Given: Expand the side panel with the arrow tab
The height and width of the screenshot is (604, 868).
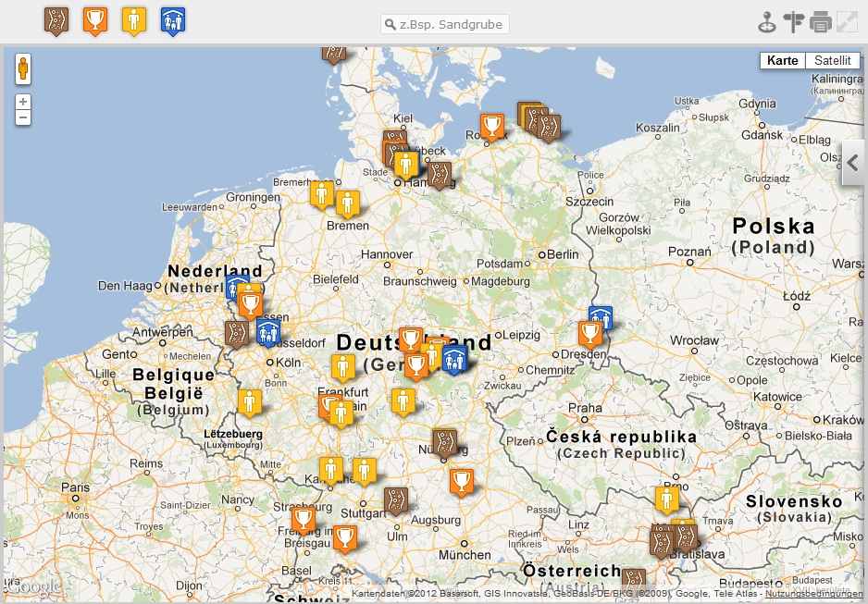Looking at the screenshot, I should pos(853,163).
